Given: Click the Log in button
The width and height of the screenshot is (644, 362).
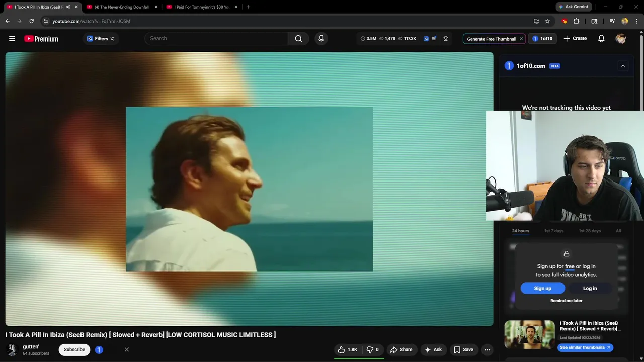Looking at the screenshot, I should click(x=590, y=288).
